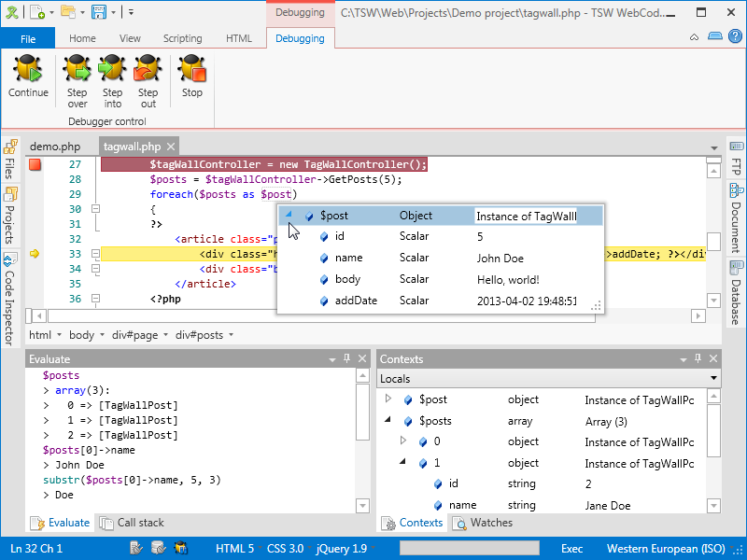Collapse the $posts array in Contexts

click(389, 421)
